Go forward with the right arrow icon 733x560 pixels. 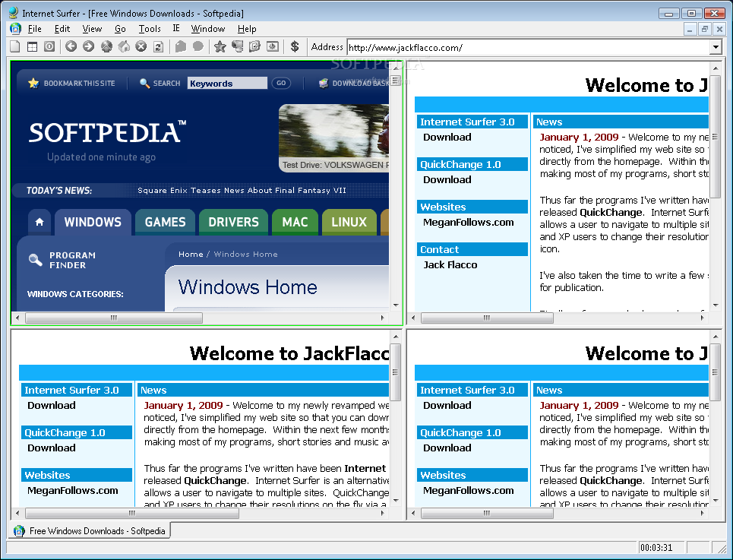coord(88,46)
